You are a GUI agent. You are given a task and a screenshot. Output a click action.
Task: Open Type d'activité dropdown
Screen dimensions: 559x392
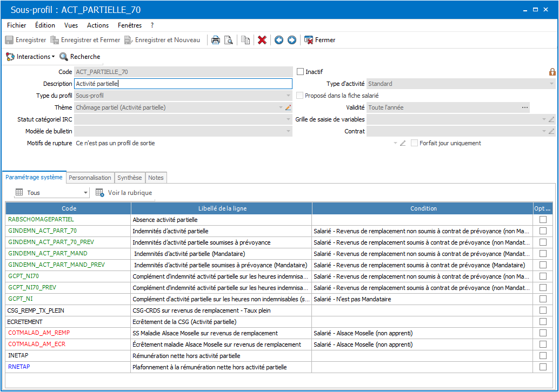coord(551,84)
